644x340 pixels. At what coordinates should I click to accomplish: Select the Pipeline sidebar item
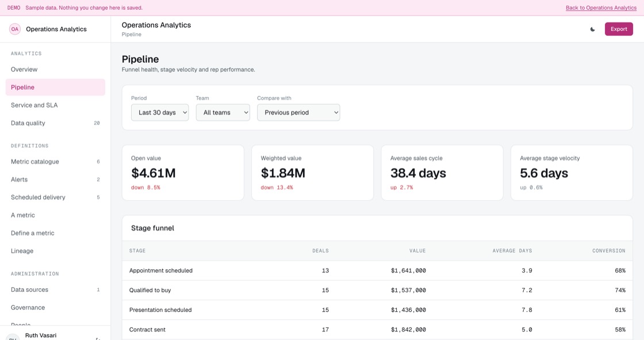tap(55, 87)
